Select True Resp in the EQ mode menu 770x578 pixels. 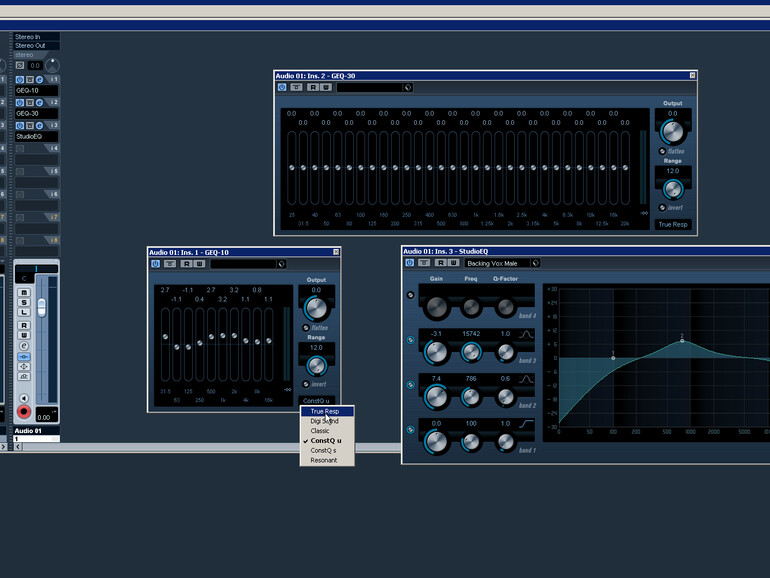coord(327,412)
